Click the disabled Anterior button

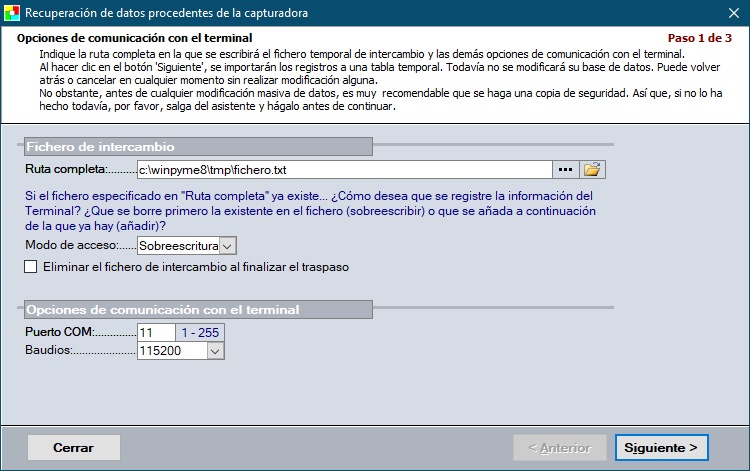pos(559,448)
